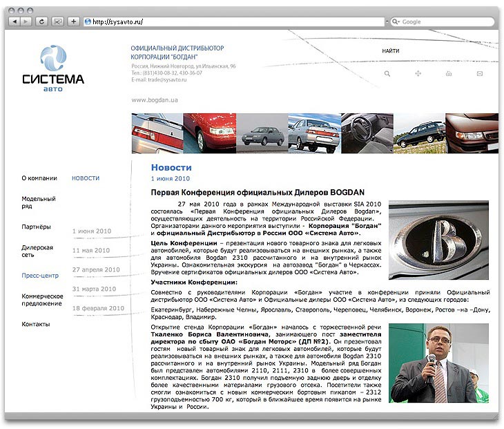Viewport: 504px width, 429px height.
Task: Click the Новости page heading
Action: coord(171,168)
